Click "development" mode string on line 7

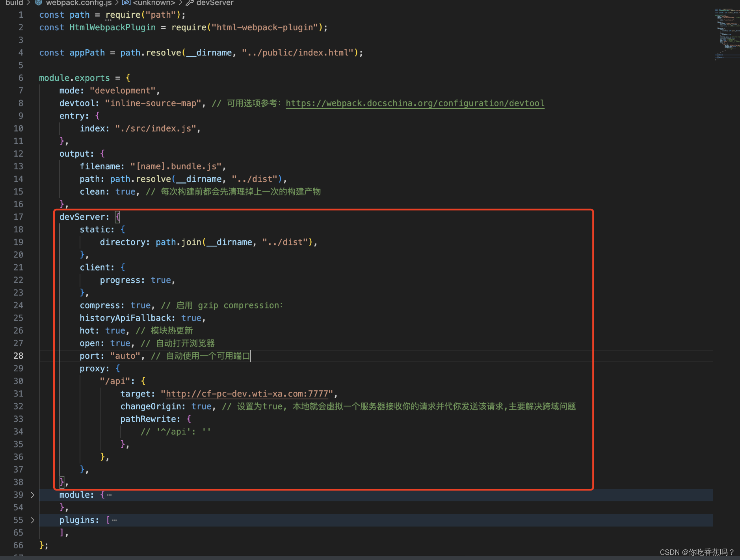tap(123, 91)
